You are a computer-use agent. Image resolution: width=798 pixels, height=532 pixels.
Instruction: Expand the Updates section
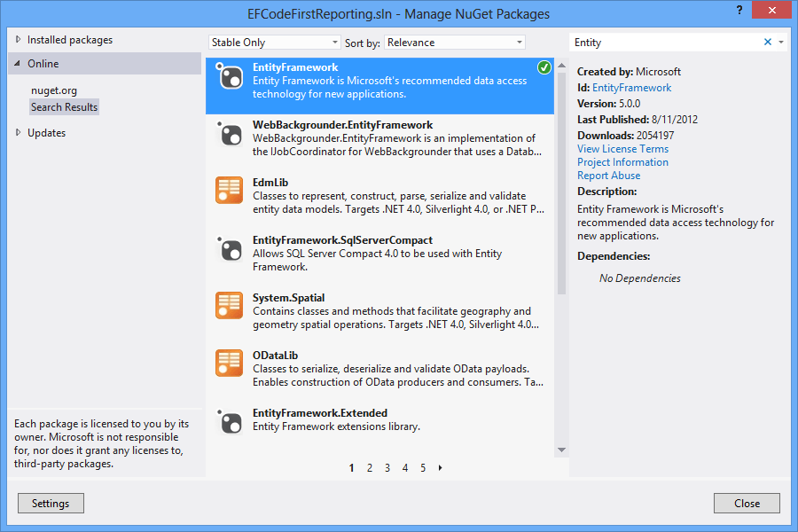(x=19, y=132)
